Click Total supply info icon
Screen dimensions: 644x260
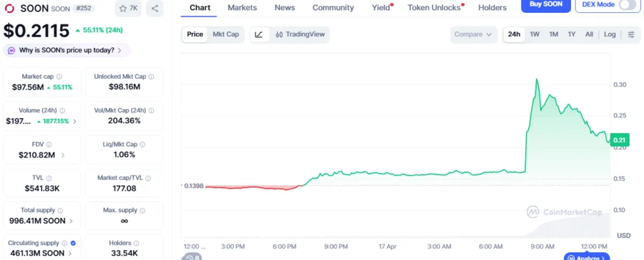[60, 211]
